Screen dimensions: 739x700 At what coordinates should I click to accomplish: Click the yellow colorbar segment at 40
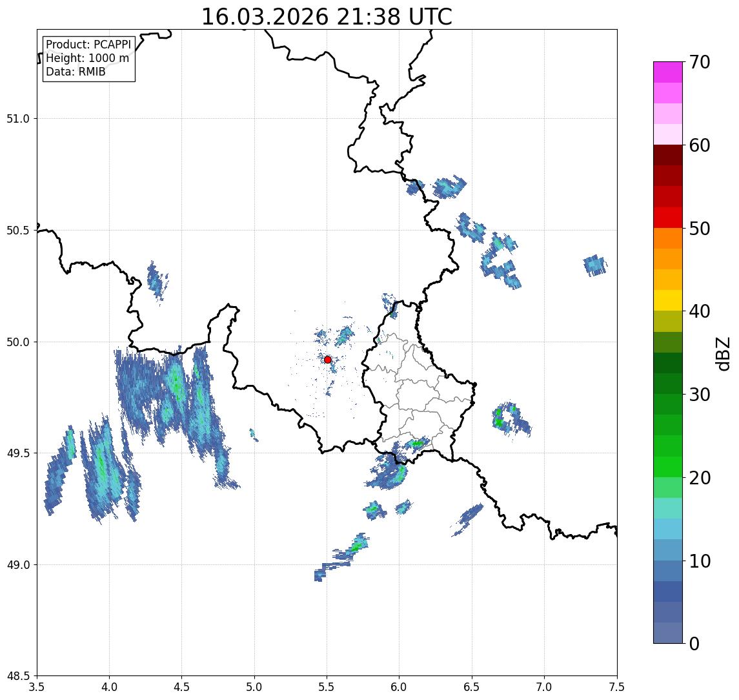[668, 300]
